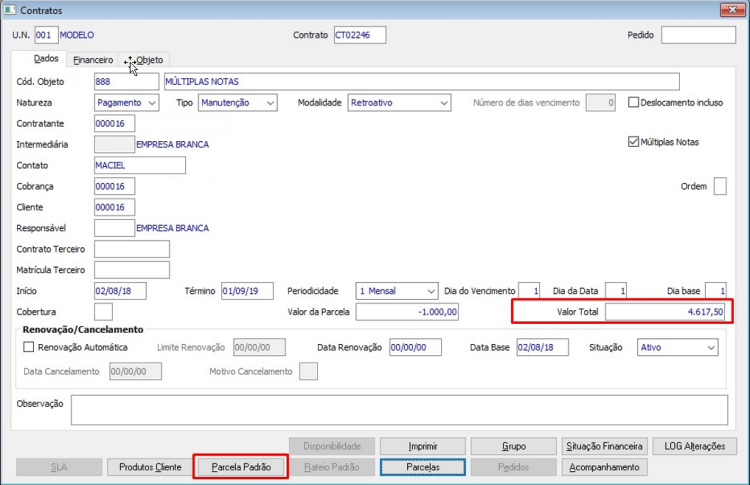
Task: Expand the Periodicidade Mensal dropdown
Action: click(397, 291)
